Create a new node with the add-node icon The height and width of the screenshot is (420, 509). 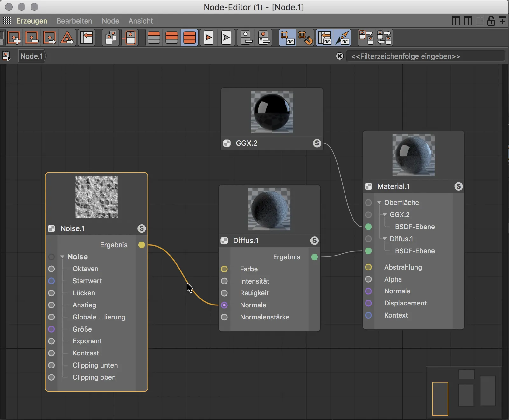pos(15,37)
